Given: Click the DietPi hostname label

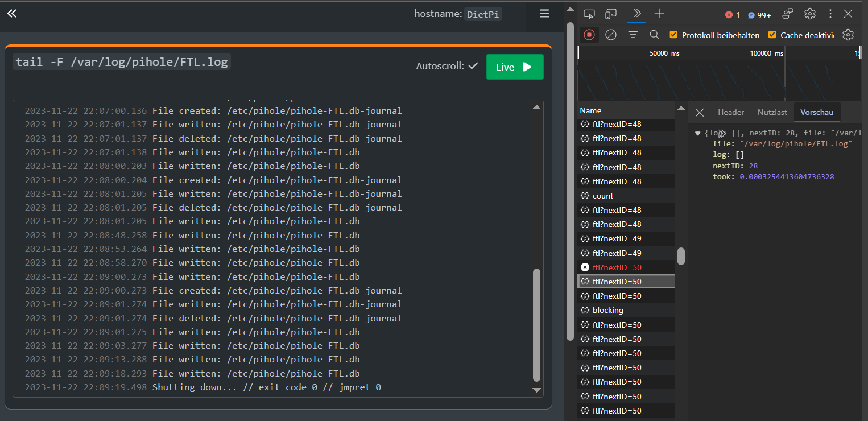Looking at the screenshot, I should (483, 14).
